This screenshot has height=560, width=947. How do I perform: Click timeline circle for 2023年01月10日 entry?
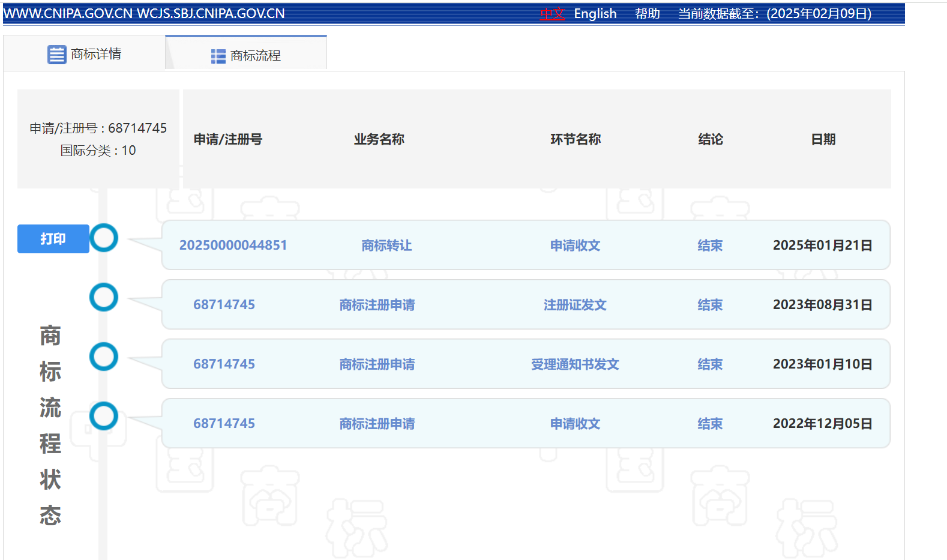104,357
